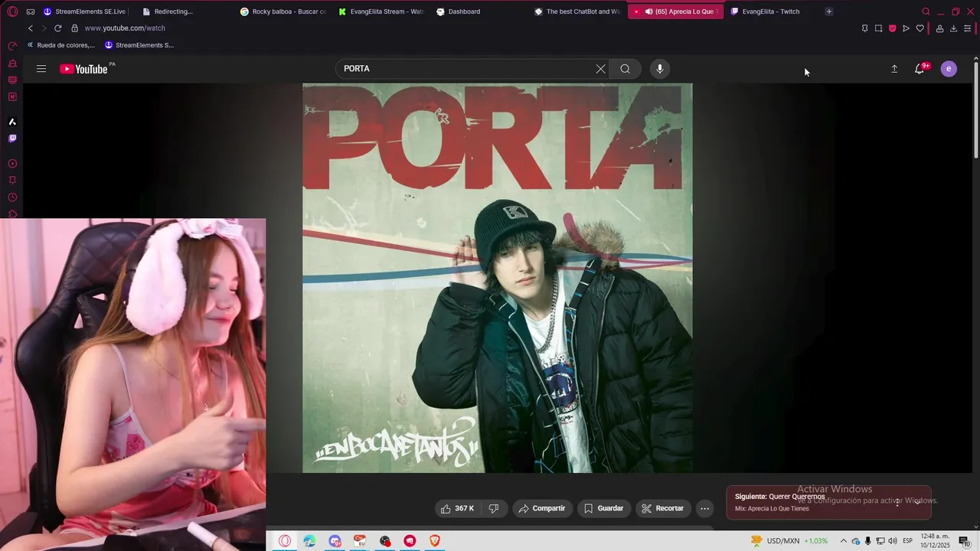Open the ad blocker shield icon
The height and width of the screenshot is (551, 980).
pyautogui.click(x=892, y=28)
